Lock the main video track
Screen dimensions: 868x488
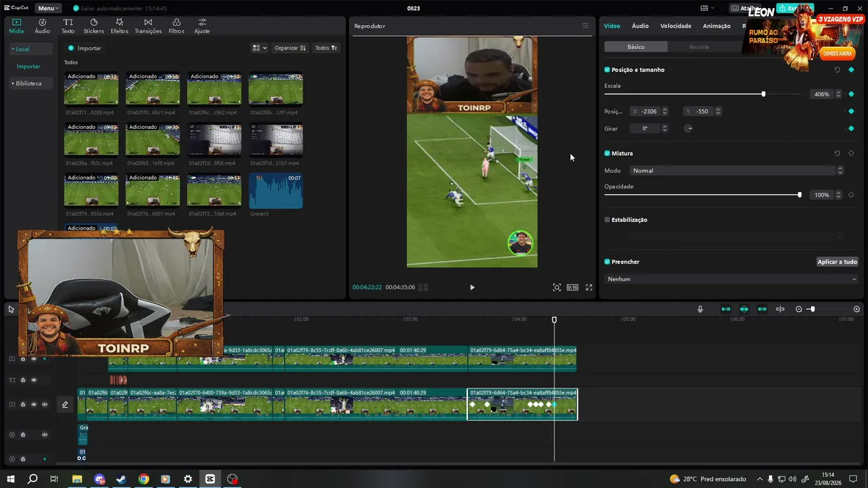(x=22, y=405)
